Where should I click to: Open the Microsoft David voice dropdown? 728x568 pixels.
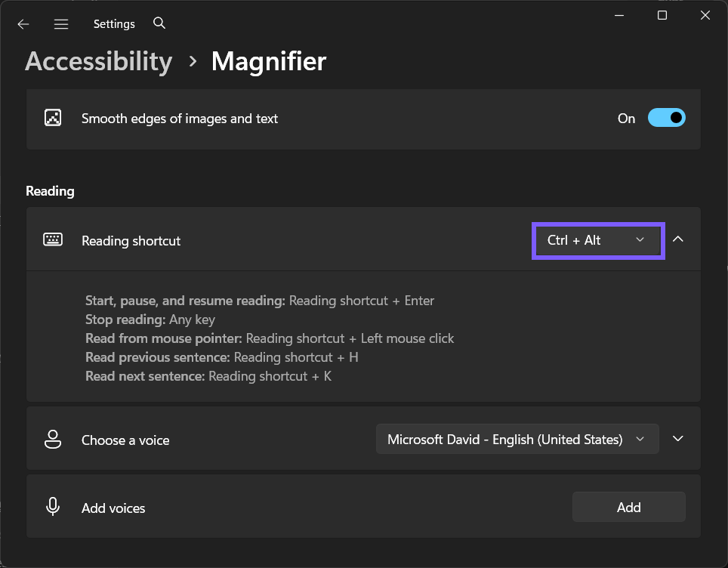[517, 439]
